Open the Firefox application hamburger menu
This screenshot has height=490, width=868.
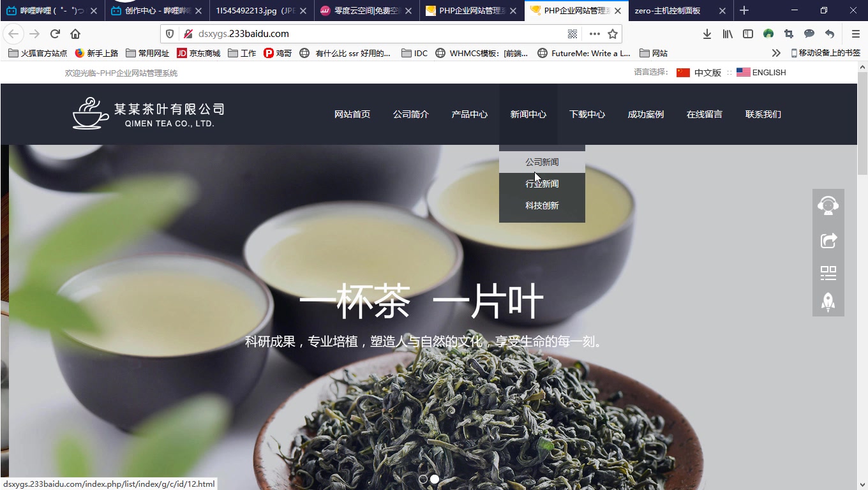[855, 34]
